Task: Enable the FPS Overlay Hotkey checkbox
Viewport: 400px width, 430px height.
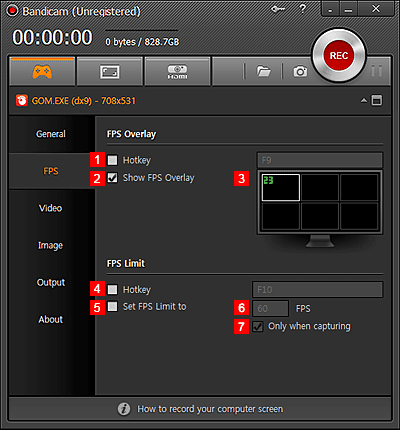Action: point(112,160)
